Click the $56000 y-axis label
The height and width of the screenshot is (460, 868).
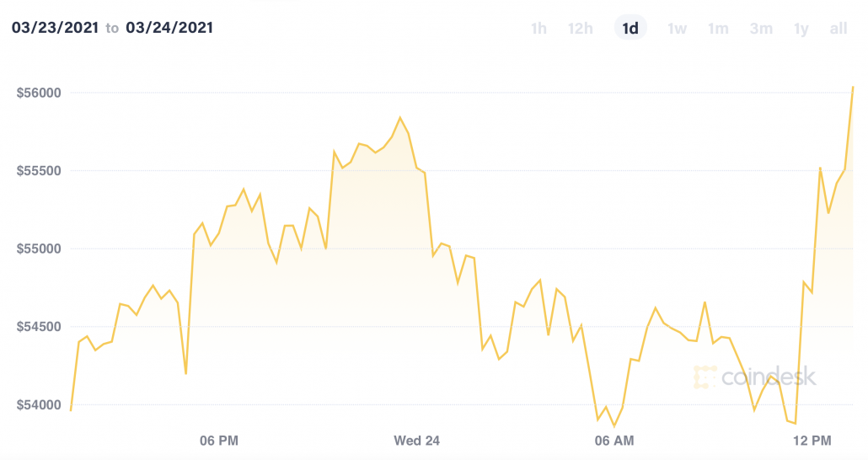(x=39, y=93)
